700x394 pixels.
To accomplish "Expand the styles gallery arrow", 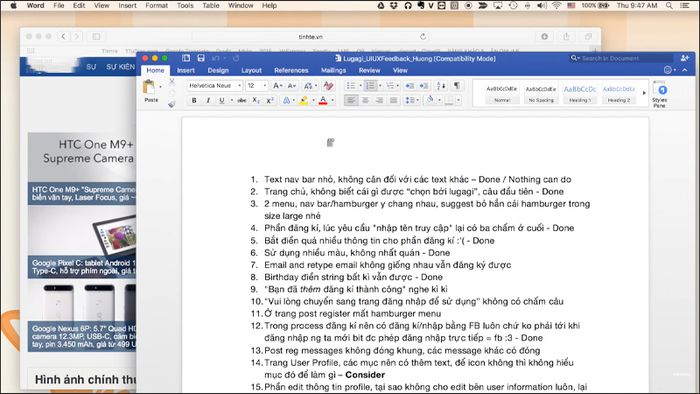I will (x=644, y=93).
